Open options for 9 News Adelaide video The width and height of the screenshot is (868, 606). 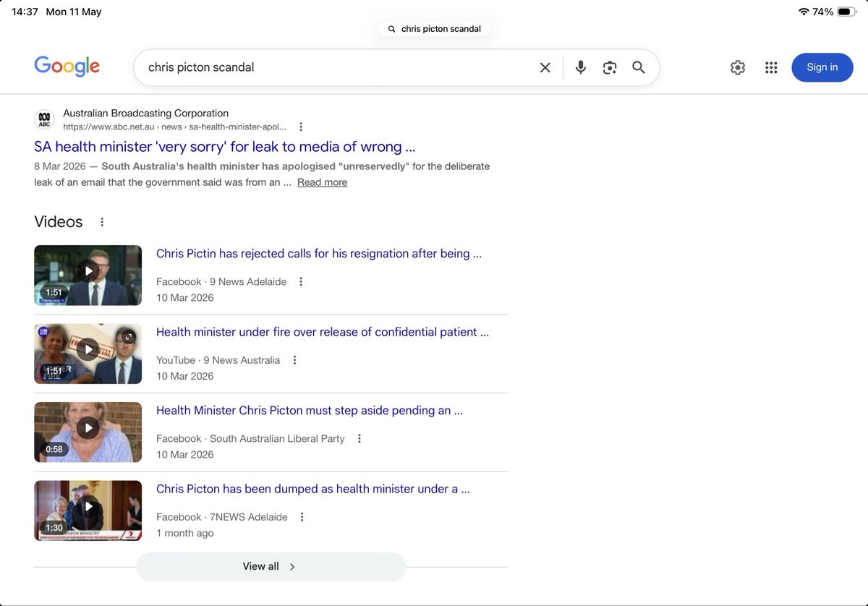(301, 281)
